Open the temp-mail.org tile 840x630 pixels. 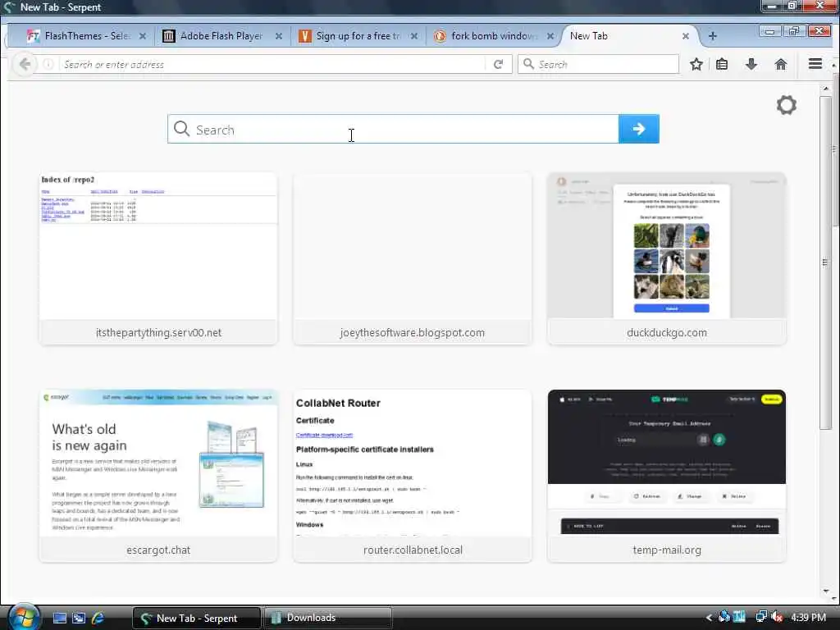coord(667,476)
